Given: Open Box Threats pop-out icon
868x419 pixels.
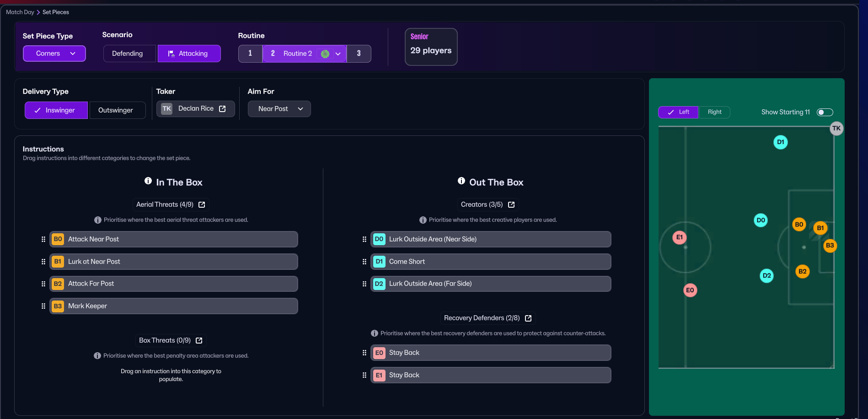Looking at the screenshot, I should [x=199, y=341].
